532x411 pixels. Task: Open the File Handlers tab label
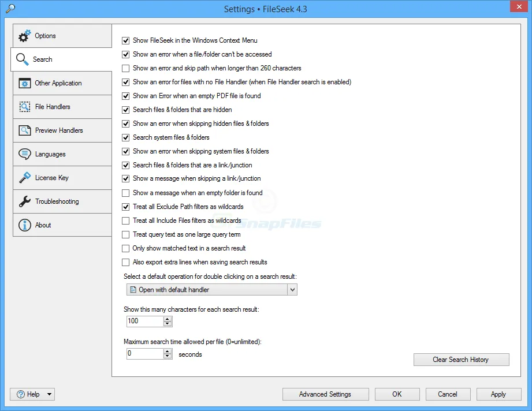click(53, 107)
